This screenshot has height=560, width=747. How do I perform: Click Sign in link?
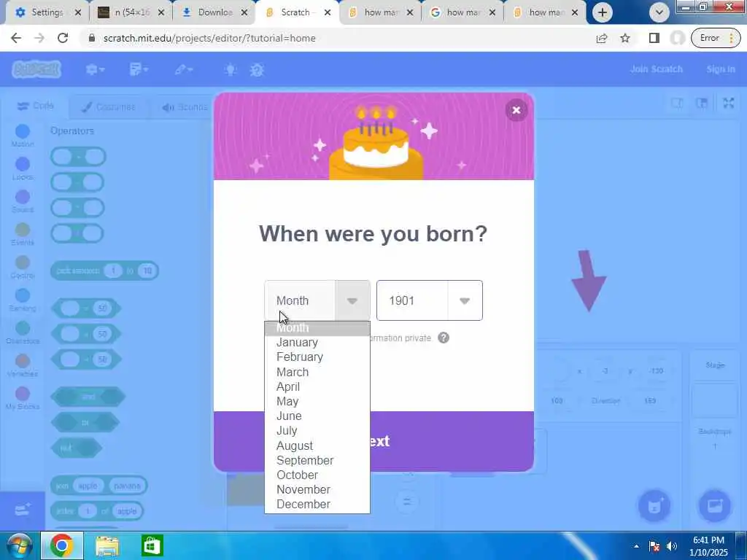click(x=721, y=69)
